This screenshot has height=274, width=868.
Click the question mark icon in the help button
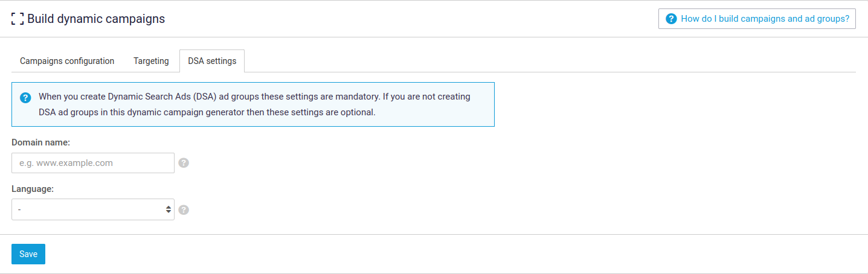pos(670,19)
